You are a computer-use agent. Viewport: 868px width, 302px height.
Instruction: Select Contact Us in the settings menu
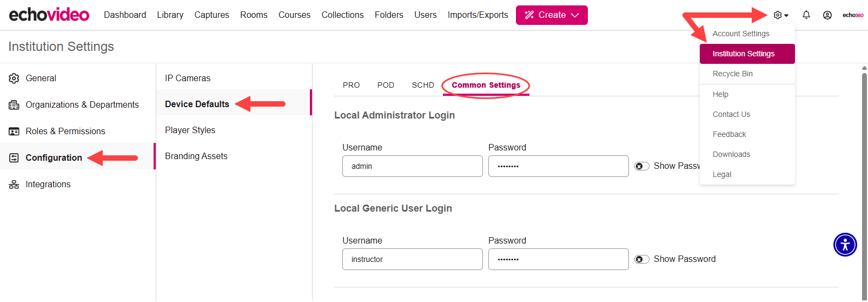coord(747,114)
